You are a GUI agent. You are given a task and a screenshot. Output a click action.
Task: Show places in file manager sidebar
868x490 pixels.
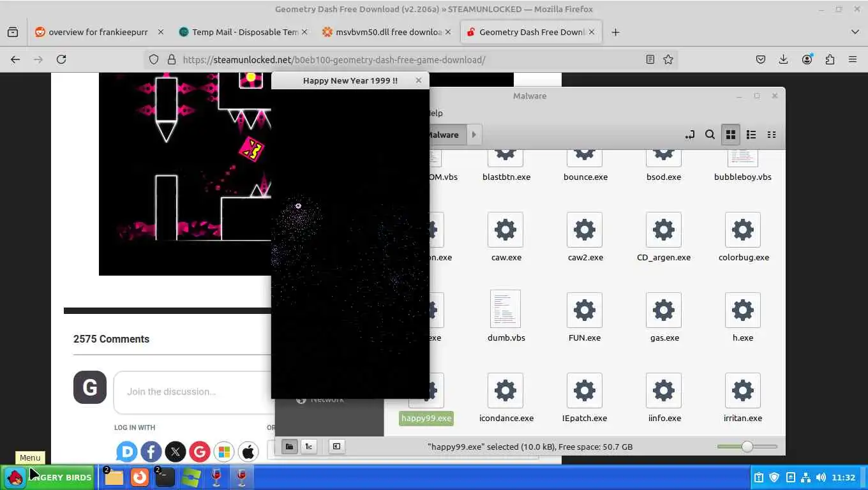pos(290,447)
